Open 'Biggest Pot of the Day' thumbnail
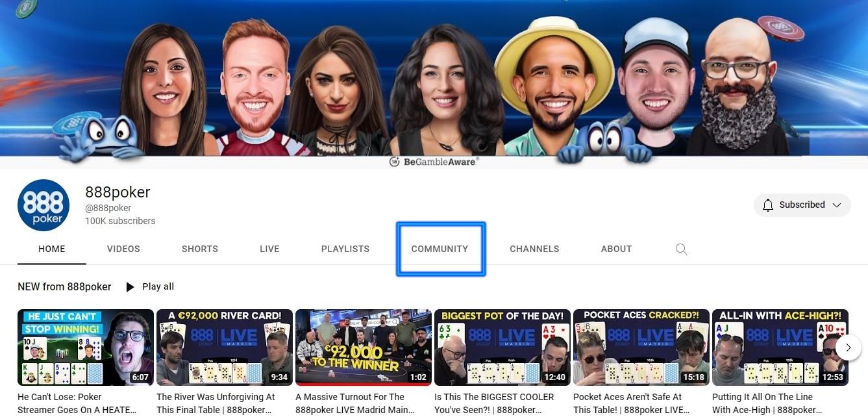The height and width of the screenshot is (417, 868). pyautogui.click(x=502, y=347)
